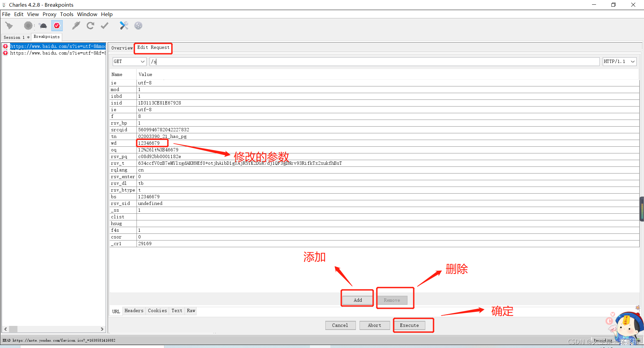The image size is (644, 348).
Task: Click the oq value 12%261t%3B46679
Action: click(x=158, y=150)
